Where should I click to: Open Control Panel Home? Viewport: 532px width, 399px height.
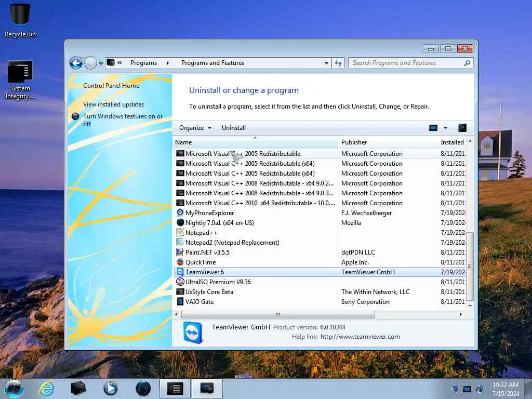coord(111,86)
